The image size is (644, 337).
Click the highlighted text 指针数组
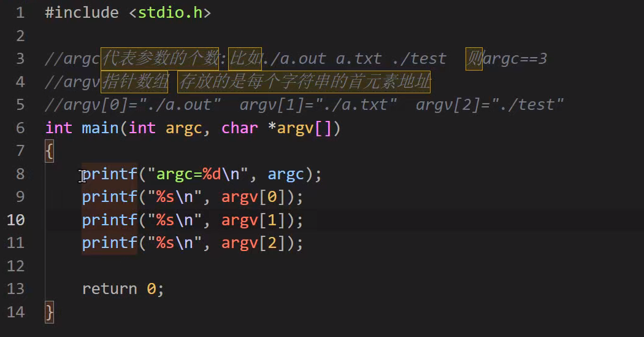pos(134,82)
